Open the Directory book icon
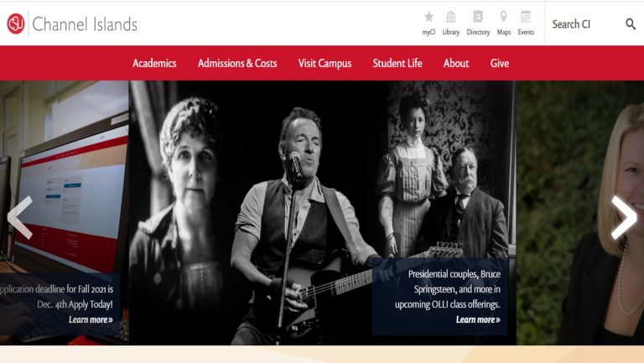This screenshot has height=363, width=644. point(478,17)
